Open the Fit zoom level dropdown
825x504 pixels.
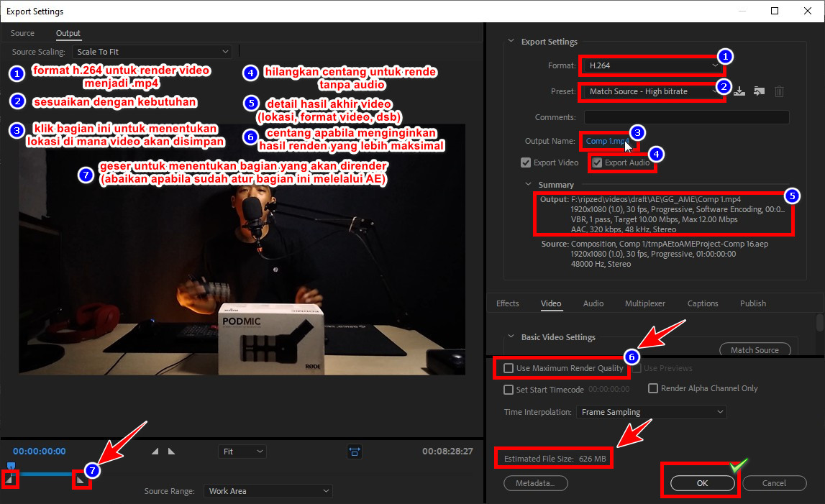click(242, 451)
